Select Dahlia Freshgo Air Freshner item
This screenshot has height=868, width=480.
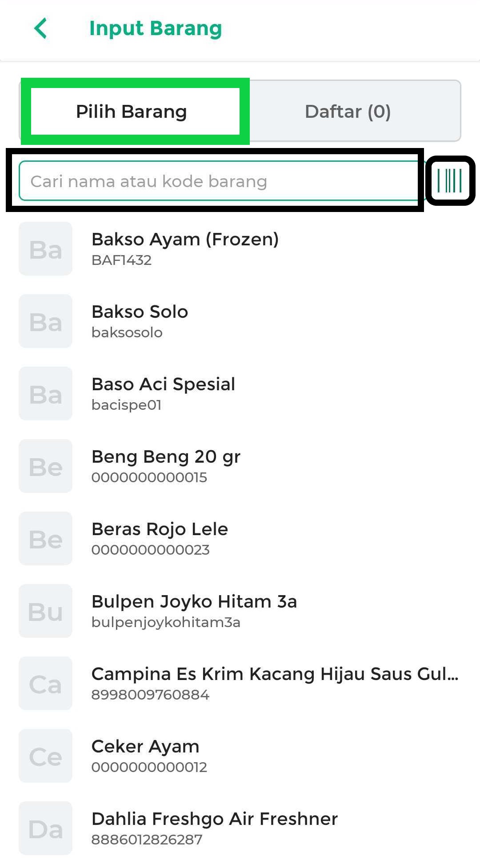214,828
